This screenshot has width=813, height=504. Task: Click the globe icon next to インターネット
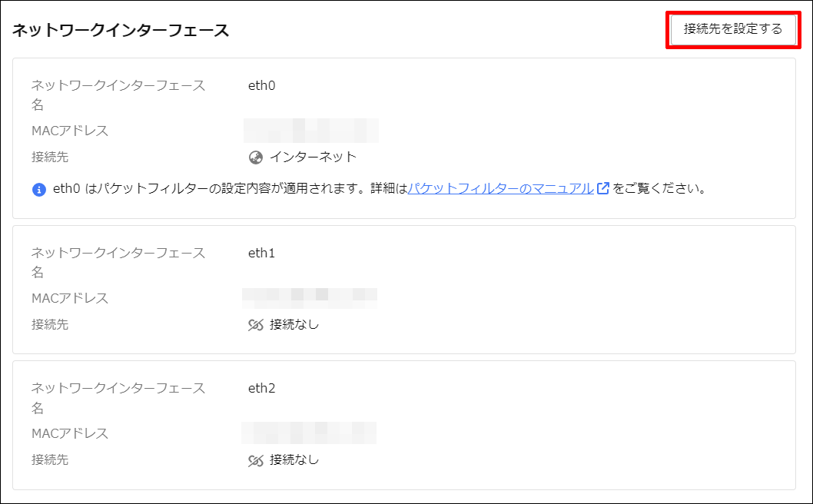click(256, 157)
